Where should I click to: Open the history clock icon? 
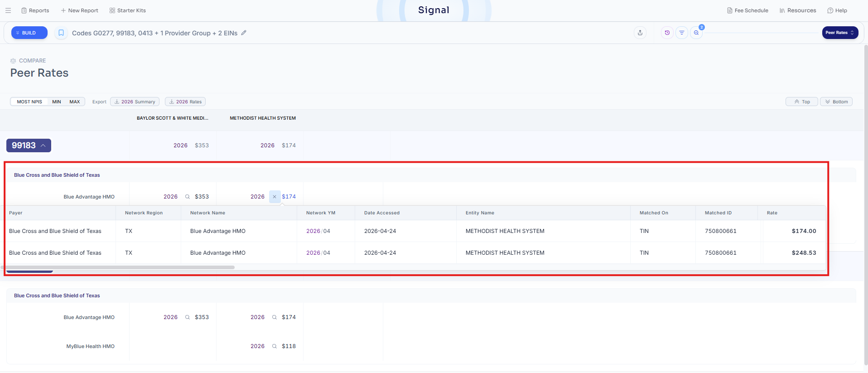667,33
